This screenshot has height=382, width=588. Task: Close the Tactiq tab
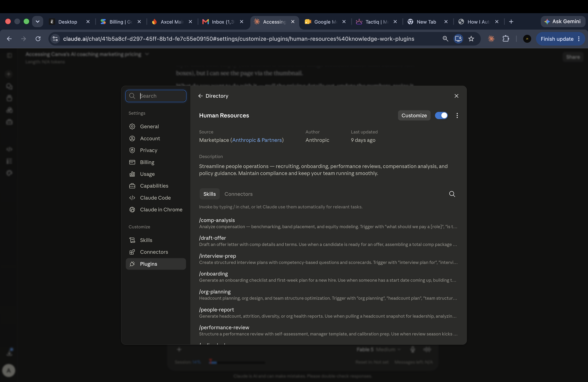point(395,22)
